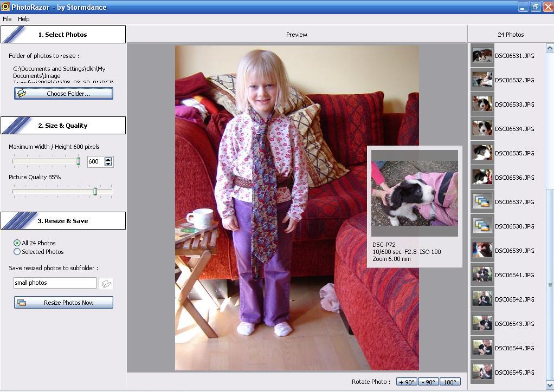The width and height of the screenshot is (554, 392).
Task: Click the '24 Photos' heading
Action: [x=511, y=35]
